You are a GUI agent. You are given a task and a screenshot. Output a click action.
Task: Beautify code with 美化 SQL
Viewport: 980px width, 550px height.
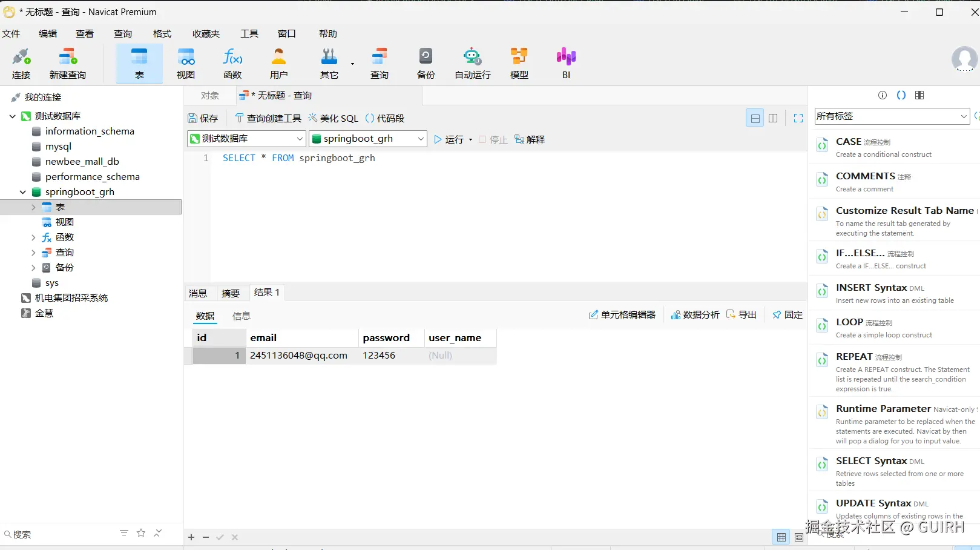coord(333,118)
